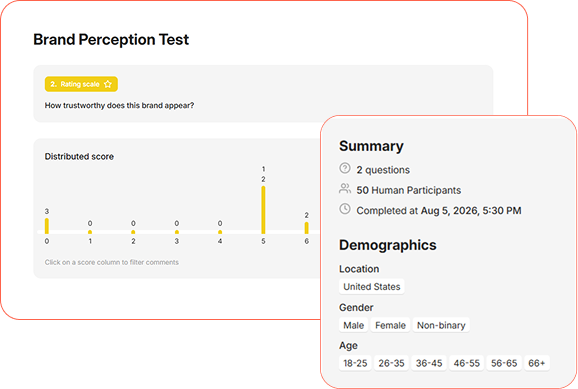This screenshot has width=578, height=389.
Task: Click the people icon beside 50 Human Participants
Action: click(x=345, y=189)
